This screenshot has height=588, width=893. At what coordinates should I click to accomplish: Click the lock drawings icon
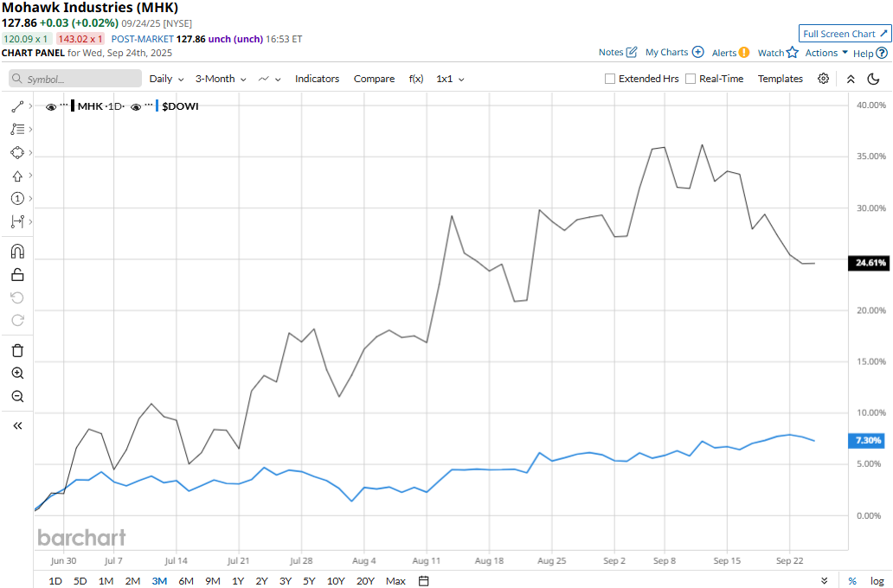click(17, 275)
